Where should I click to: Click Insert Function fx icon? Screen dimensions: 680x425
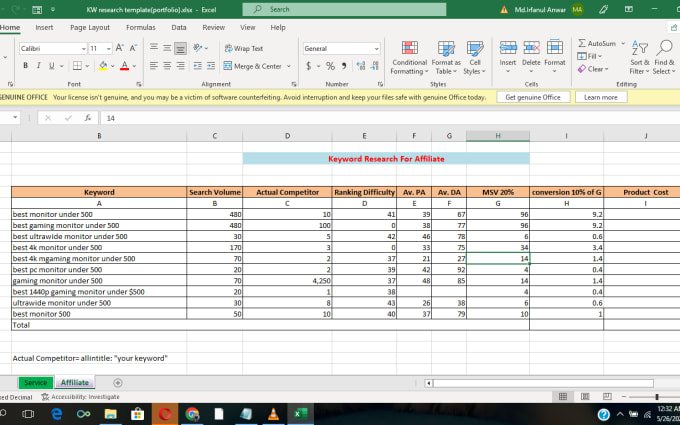click(88, 118)
